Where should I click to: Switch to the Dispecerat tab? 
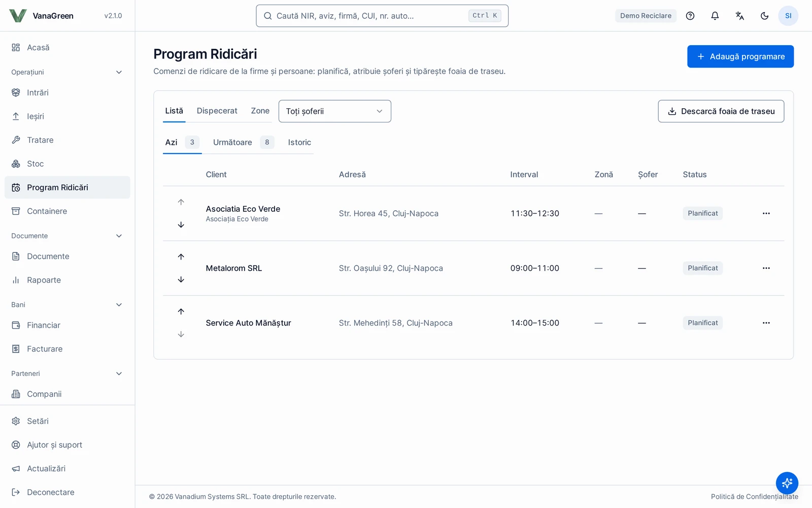[217, 111]
